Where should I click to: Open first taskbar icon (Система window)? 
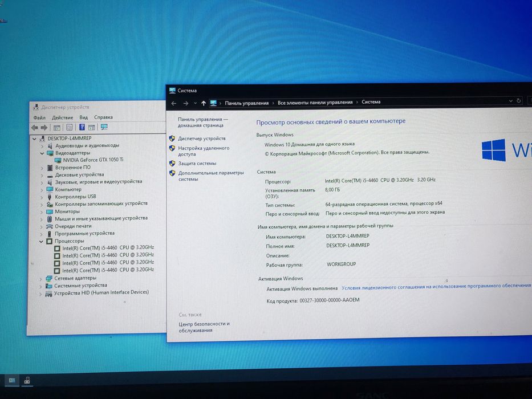pos(12,380)
